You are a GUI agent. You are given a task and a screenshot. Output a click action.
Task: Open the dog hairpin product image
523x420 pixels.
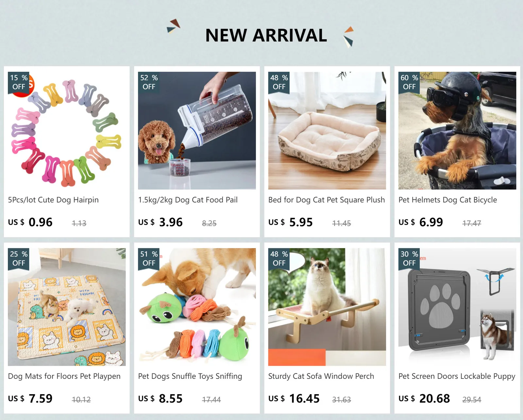pos(67,131)
